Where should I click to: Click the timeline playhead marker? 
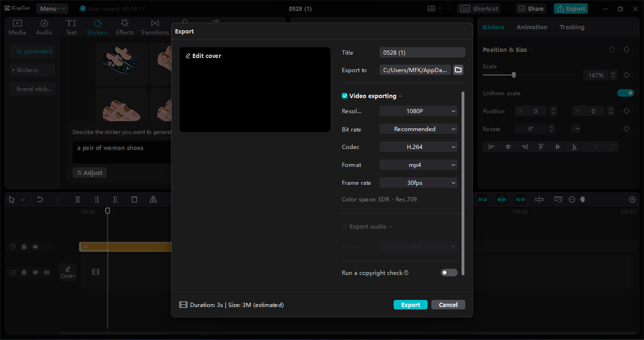(107, 211)
